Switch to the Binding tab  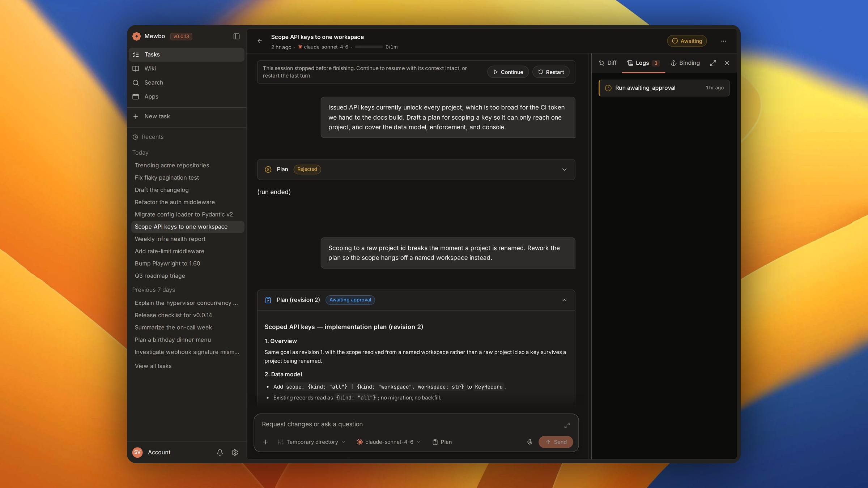685,63
